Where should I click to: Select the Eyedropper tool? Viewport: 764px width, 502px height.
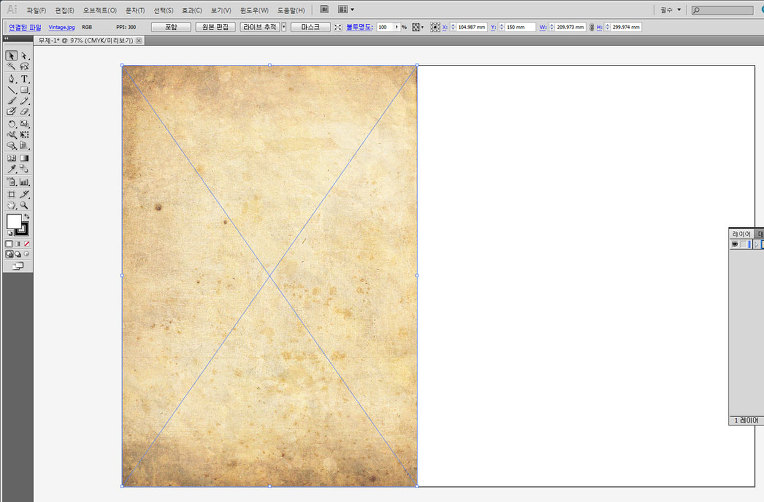coord(12,170)
